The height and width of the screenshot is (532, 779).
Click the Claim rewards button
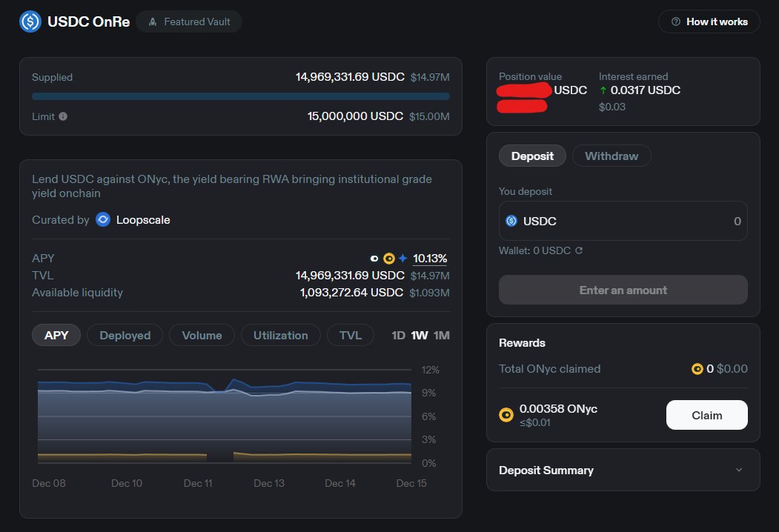click(x=706, y=415)
